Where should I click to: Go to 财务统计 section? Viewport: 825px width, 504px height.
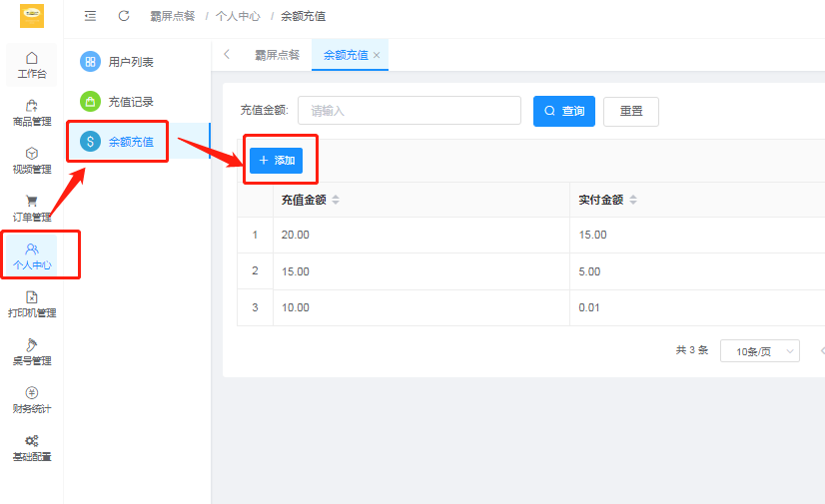pos(32,400)
